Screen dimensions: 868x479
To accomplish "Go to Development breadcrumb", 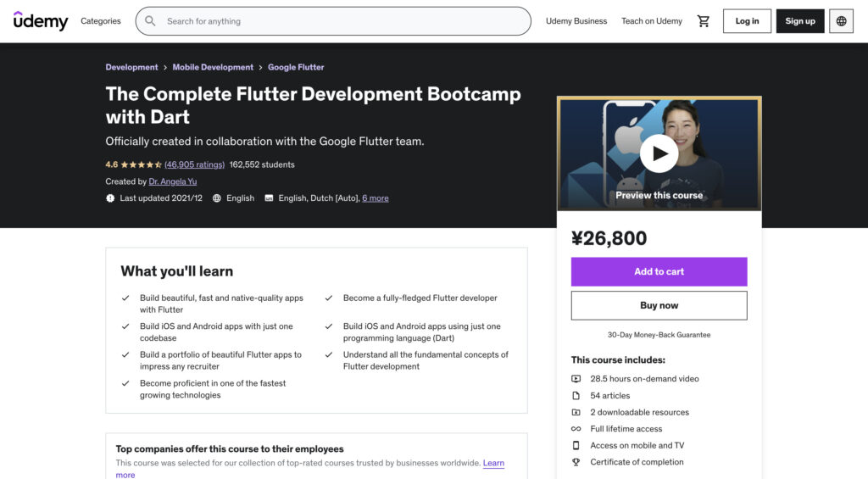I will pos(131,67).
